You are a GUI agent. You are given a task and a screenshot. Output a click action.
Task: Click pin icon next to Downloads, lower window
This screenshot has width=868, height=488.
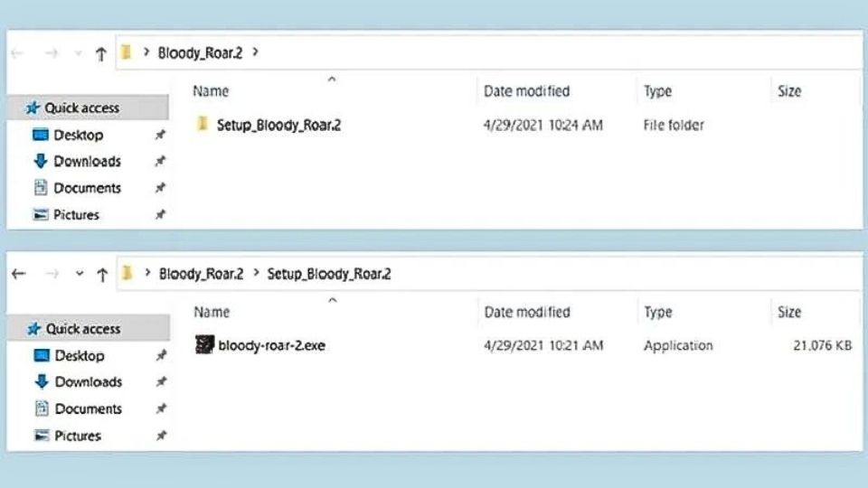[x=161, y=382]
